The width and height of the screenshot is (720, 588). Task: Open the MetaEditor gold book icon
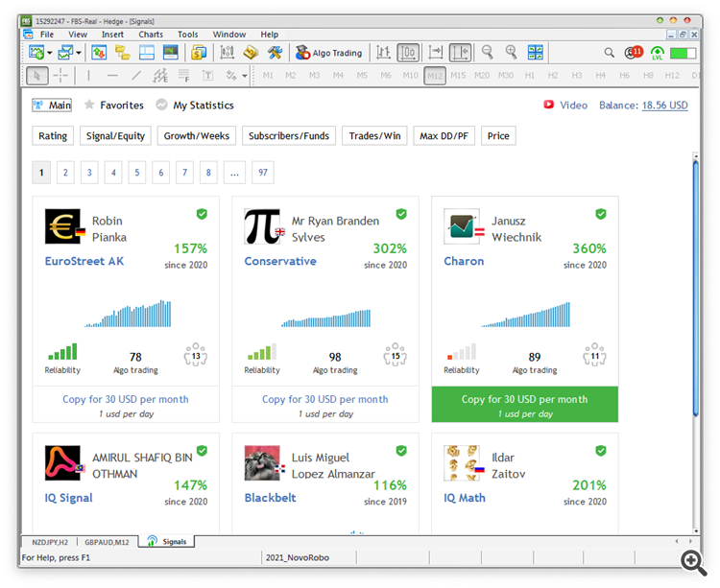251,53
